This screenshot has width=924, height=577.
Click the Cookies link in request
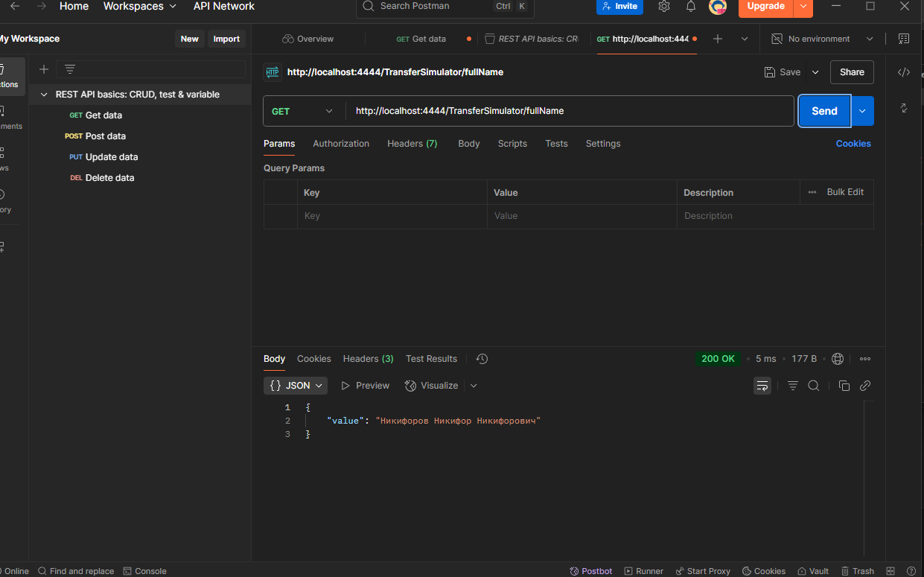click(x=853, y=144)
